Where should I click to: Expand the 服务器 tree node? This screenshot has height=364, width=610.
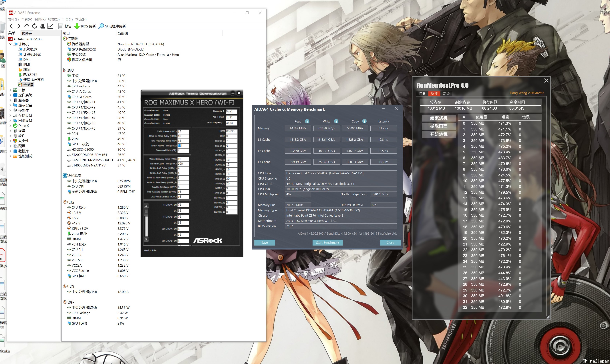click(10, 100)
